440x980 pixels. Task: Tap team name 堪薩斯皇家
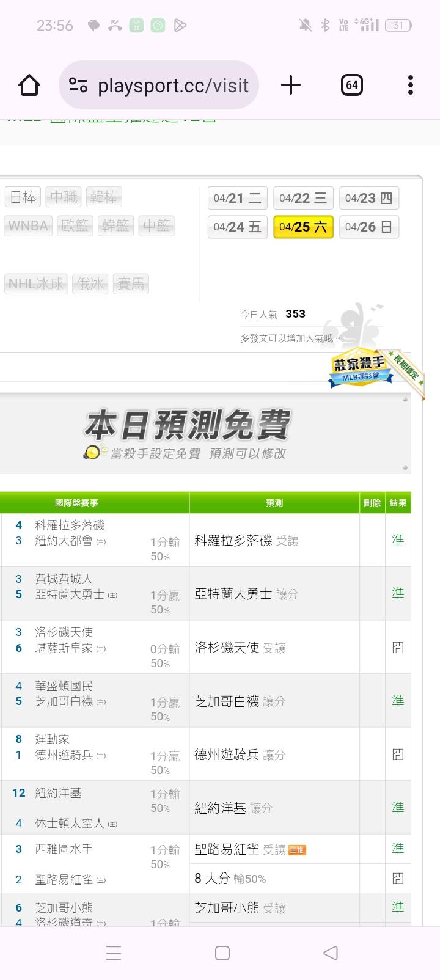click(x=64, y=648)
